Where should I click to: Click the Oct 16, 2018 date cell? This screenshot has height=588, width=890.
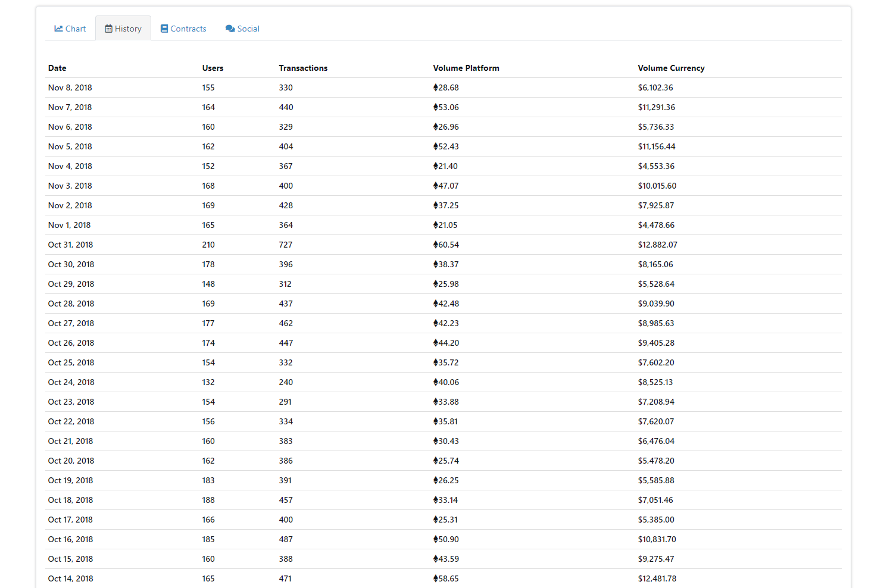pos(71,539)
